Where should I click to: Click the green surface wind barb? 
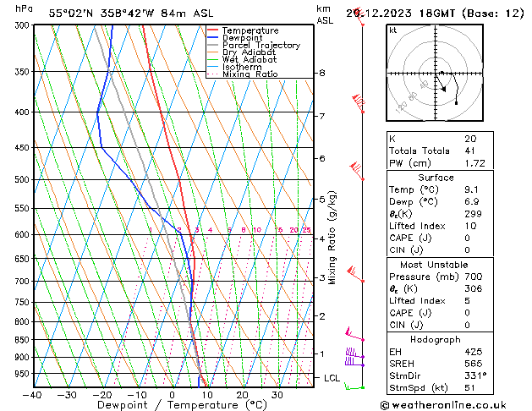[x=354, y=386]
